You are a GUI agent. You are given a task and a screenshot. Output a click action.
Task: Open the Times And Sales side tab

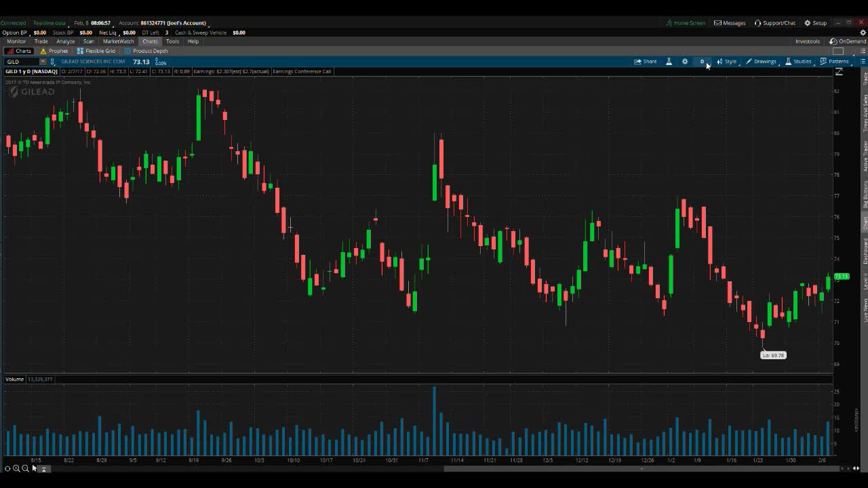coord(865,113)
